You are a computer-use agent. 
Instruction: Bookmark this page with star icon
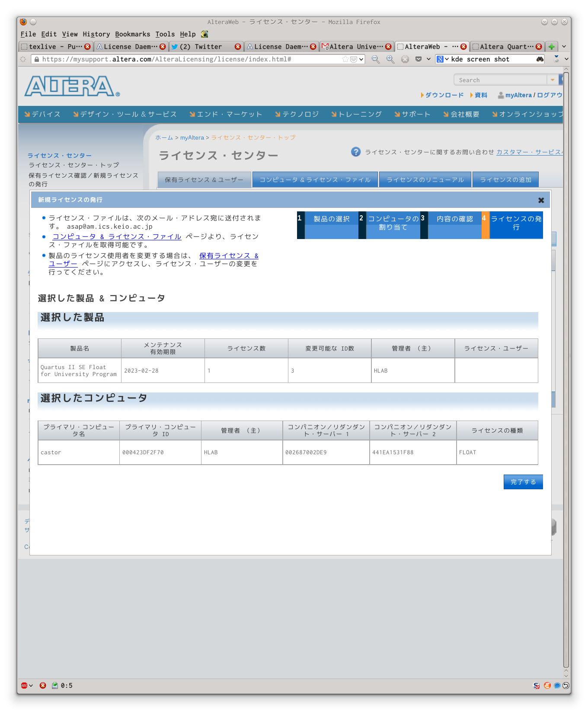coord(345,59)
